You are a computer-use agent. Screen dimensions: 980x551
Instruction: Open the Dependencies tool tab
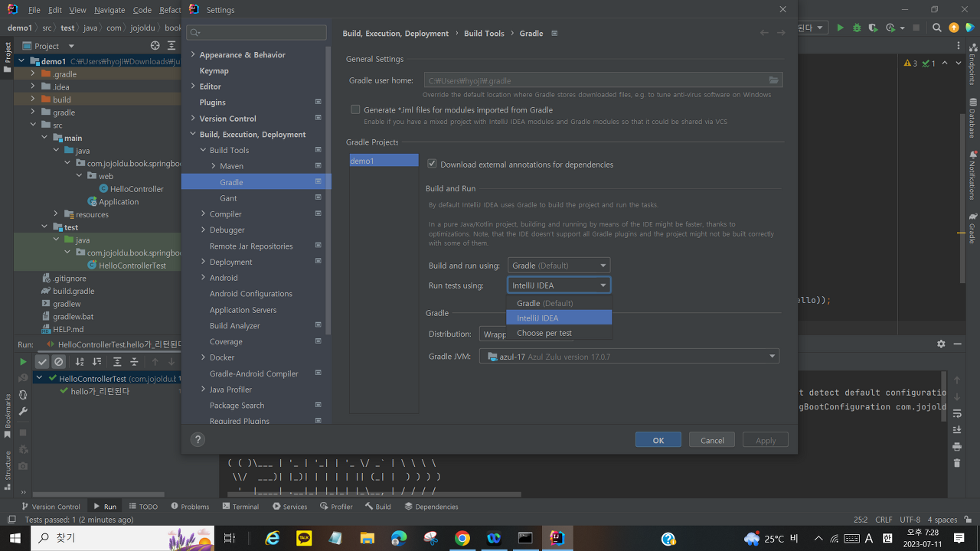[x=431, y=507]
